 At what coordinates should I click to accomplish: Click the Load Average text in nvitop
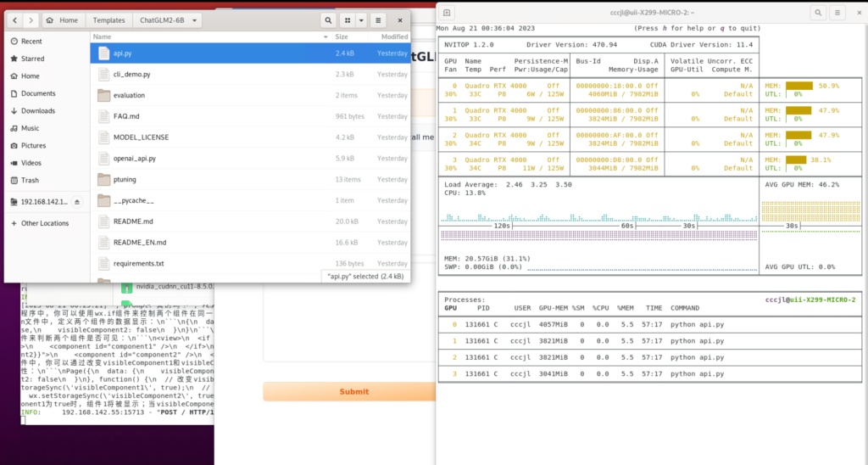[508, 185]
